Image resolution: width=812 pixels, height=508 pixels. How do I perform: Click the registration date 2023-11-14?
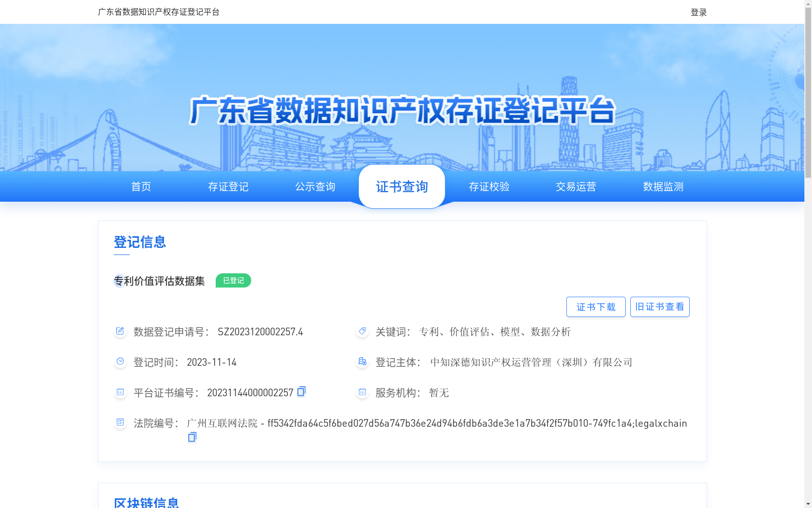[212, 362]
